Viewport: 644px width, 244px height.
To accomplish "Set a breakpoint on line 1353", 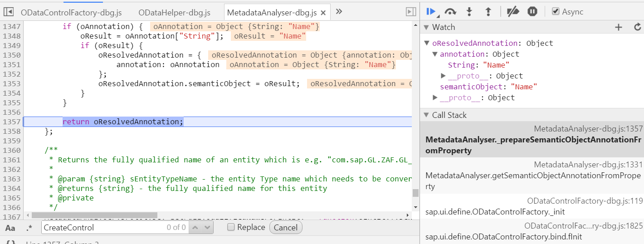I will coord(12,83).
